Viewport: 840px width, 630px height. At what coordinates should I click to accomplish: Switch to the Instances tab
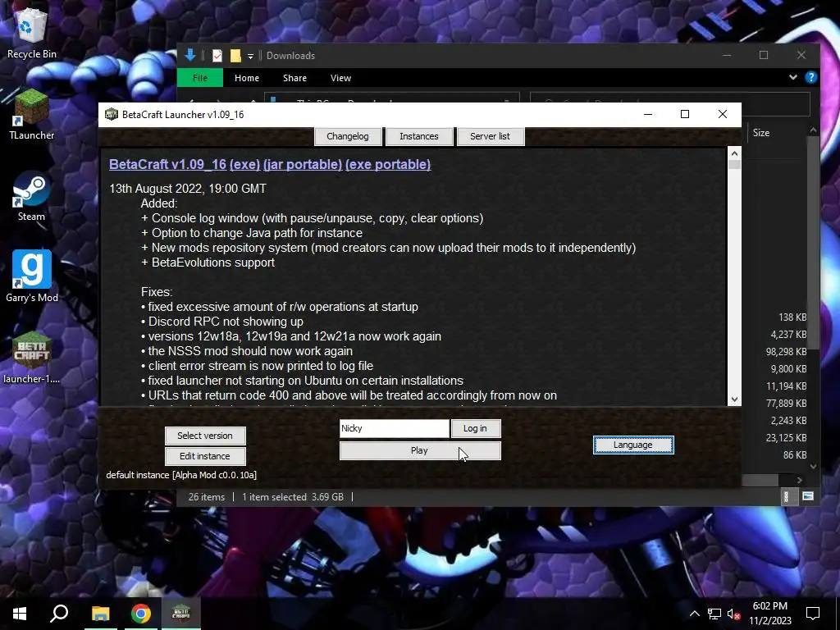click(419, 136)
